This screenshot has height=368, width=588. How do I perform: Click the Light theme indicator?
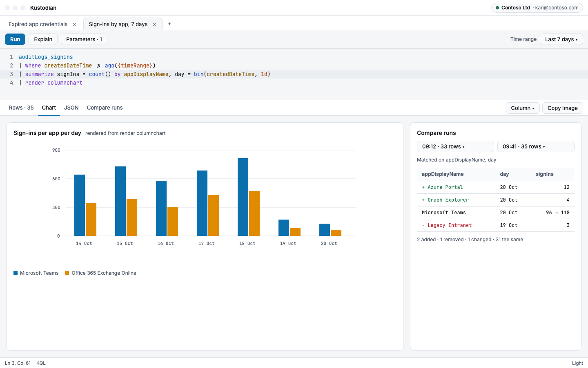point(577,363)
